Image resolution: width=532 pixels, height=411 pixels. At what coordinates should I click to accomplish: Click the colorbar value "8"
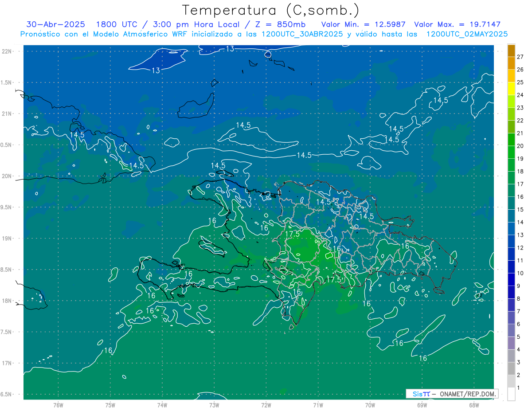click(518, 298)
